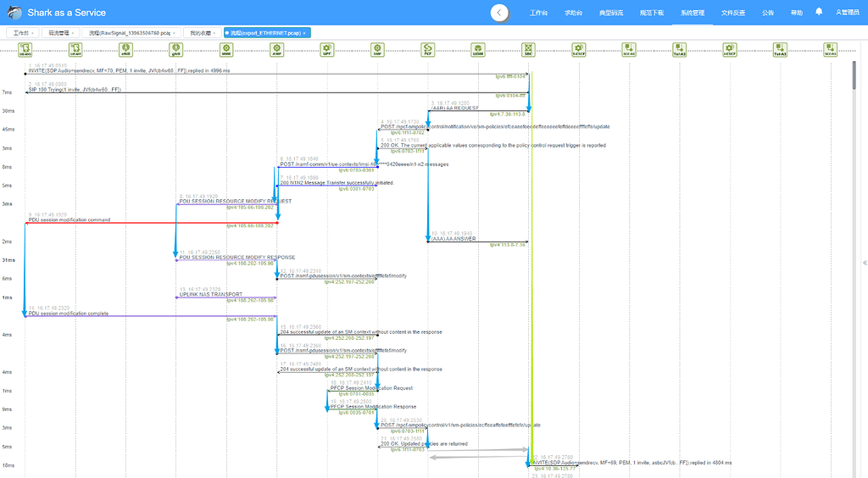This screenshot has width=868, height=478.
Task: Select the SBC node icon
Action: 529,50
